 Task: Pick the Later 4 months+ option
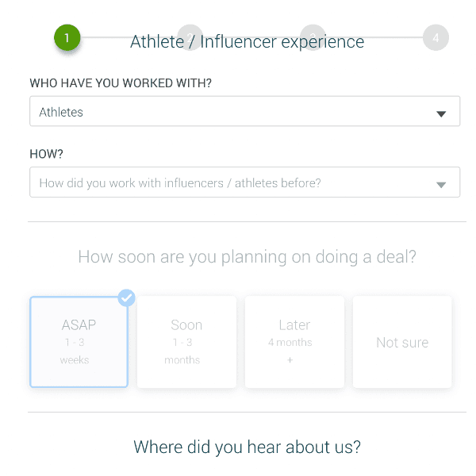(x=294, y=342)
